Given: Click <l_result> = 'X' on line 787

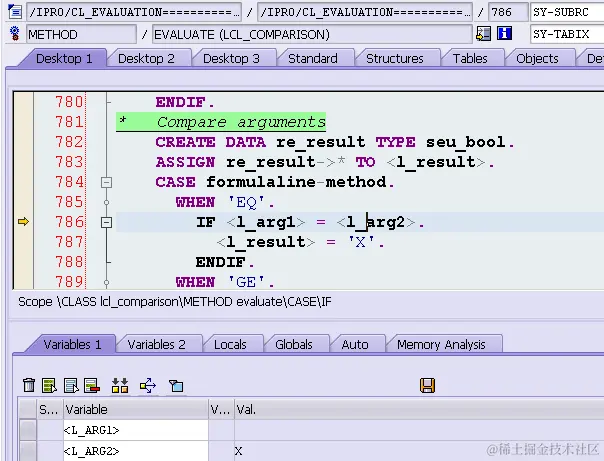Looking at the screenshot, I should 300,242.
